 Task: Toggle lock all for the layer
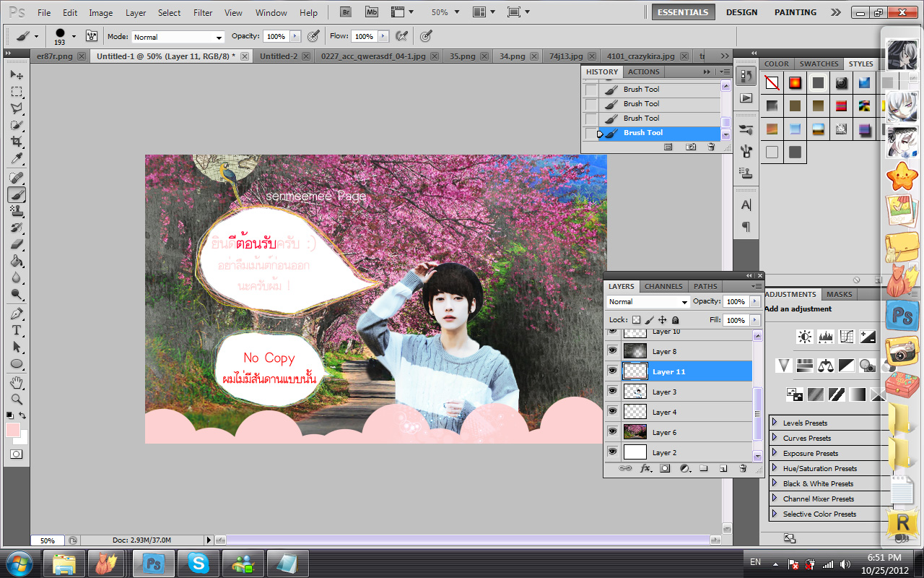click(676, 319)
